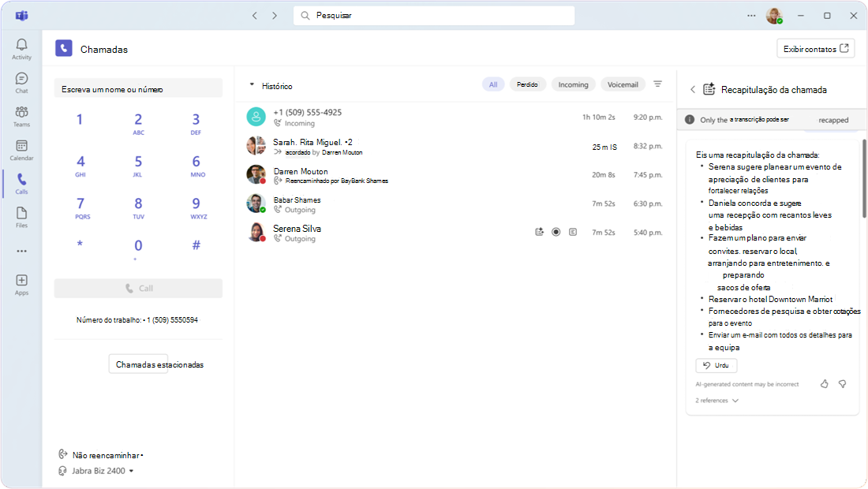Navigate back with the left arrow
The height and width of the screenshot is (489, 868).
255,16
